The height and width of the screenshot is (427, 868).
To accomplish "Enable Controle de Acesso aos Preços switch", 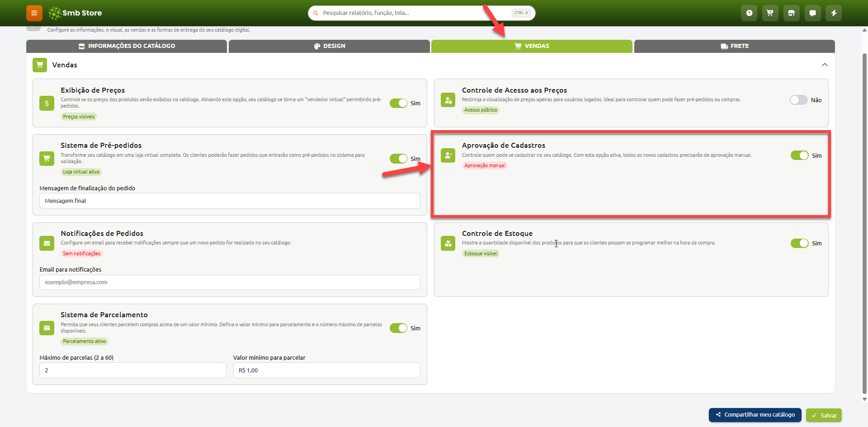I will pos(799,100).
